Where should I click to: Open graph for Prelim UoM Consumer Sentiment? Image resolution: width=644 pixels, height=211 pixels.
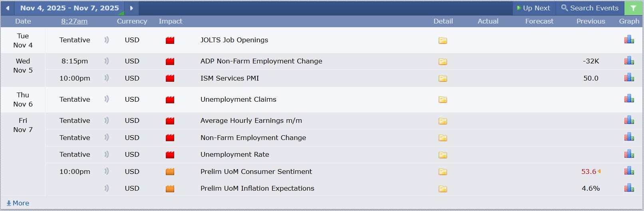tap(629, 172)
